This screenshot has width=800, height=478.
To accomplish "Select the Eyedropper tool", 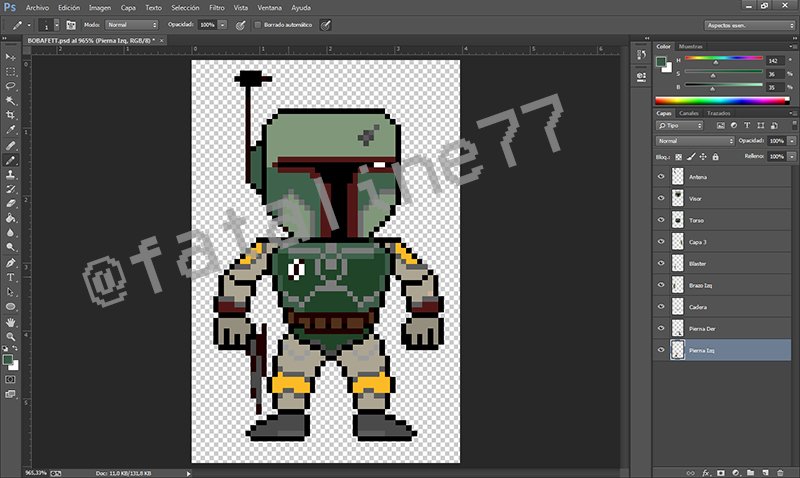I will click(10, 130).
